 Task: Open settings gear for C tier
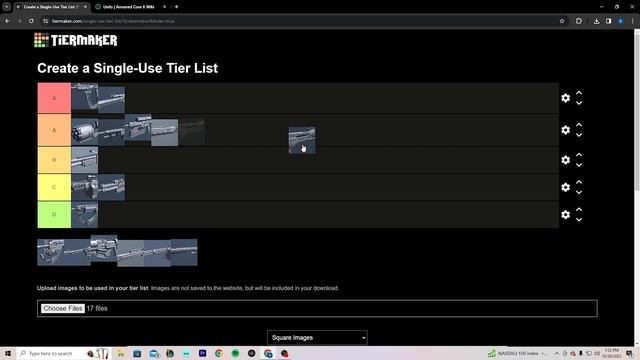565,187
